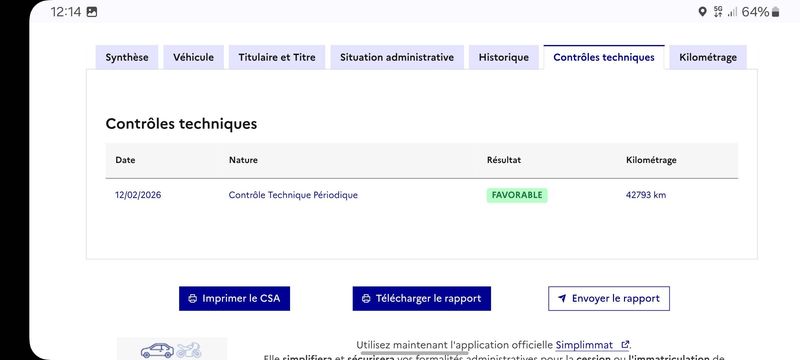The height and width of the screenshot is (360, 800).
Task: Click the Envoyer le rapport button
Action: [609, 298]
